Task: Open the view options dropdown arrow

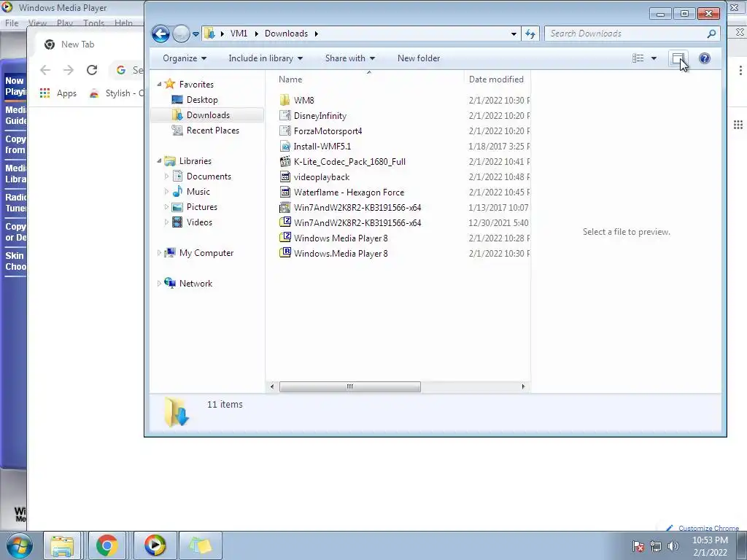Action: [654, 58]
